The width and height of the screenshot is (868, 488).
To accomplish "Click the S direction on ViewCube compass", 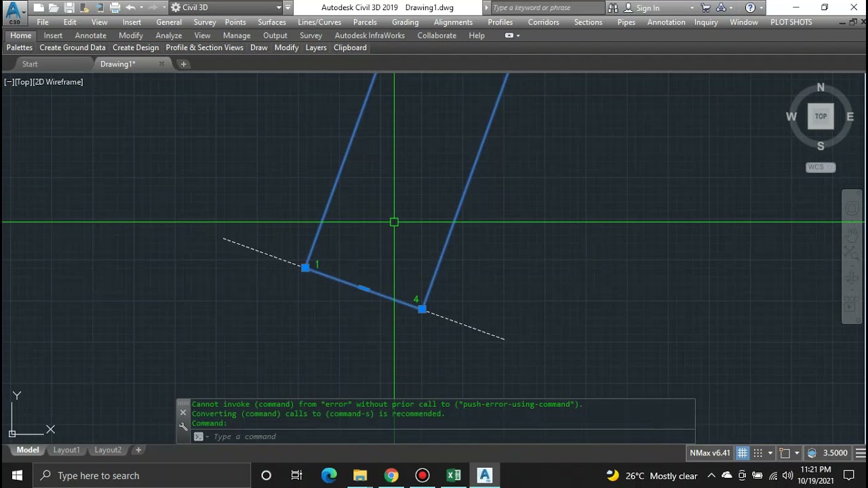I will [x=821, y=146].
